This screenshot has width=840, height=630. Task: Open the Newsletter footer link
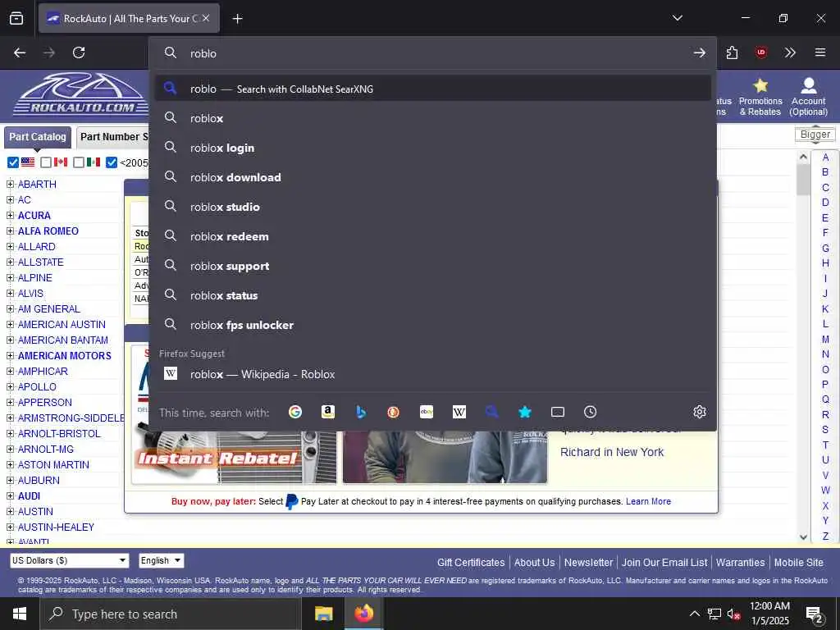click(x=588, y=563)
